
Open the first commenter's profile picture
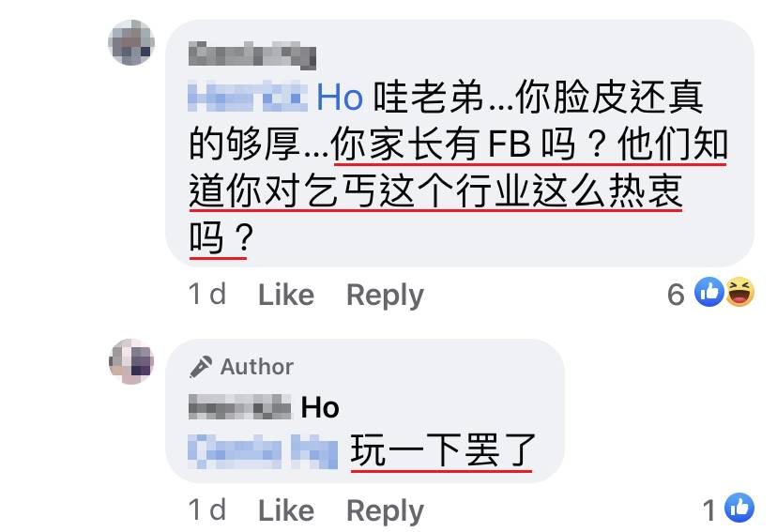[x=131, y=42]
